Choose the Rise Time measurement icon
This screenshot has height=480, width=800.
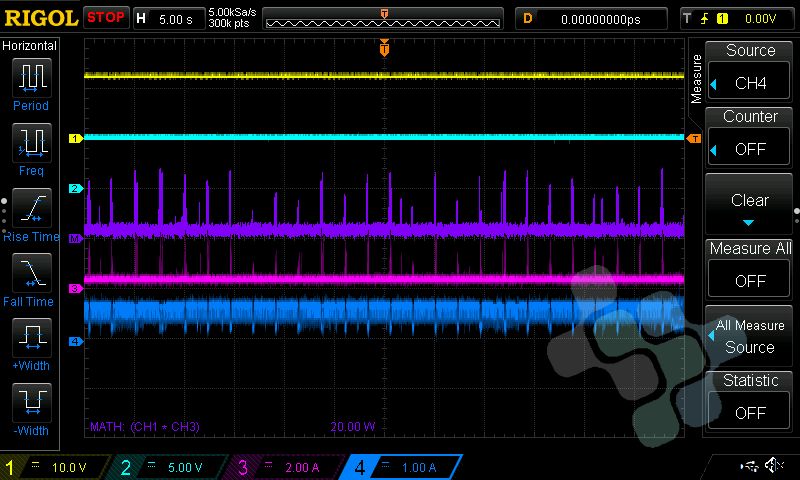33,207
